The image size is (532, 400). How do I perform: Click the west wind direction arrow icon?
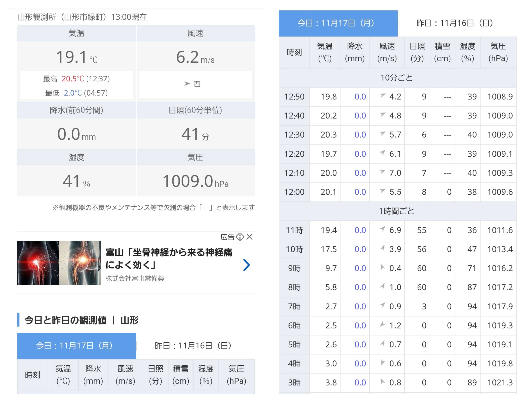187,83
